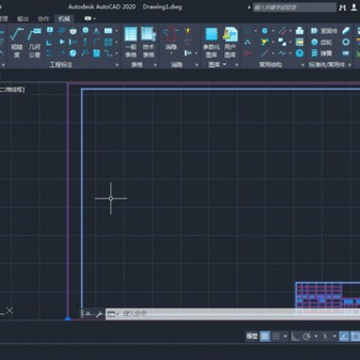The image size is (360, 360).
Task: Toggle ortho mode in status bar
Action: point(295,336)
